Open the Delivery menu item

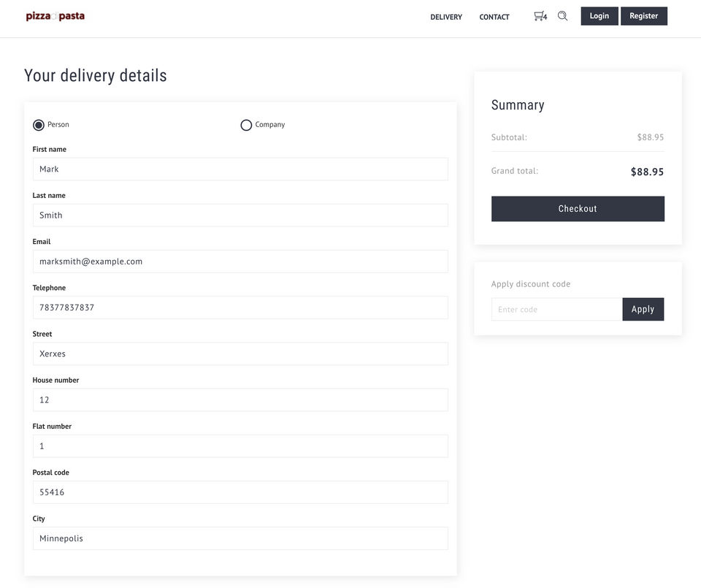tap(446, 17)
